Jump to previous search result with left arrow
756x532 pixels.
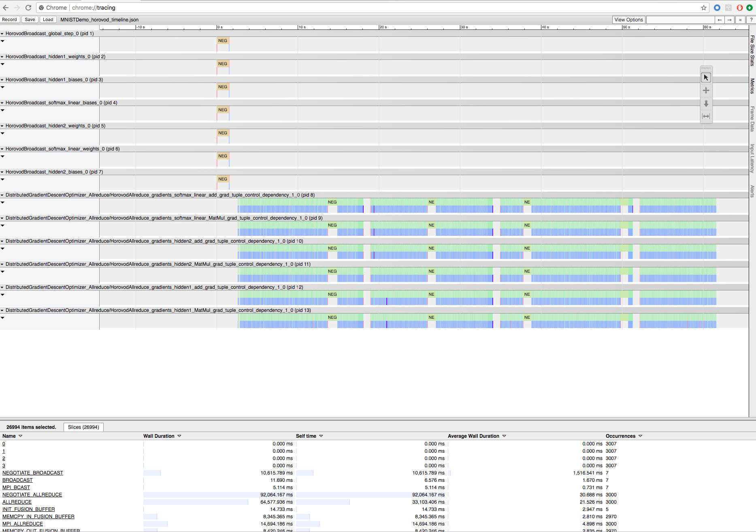click(x=720, y=20)
